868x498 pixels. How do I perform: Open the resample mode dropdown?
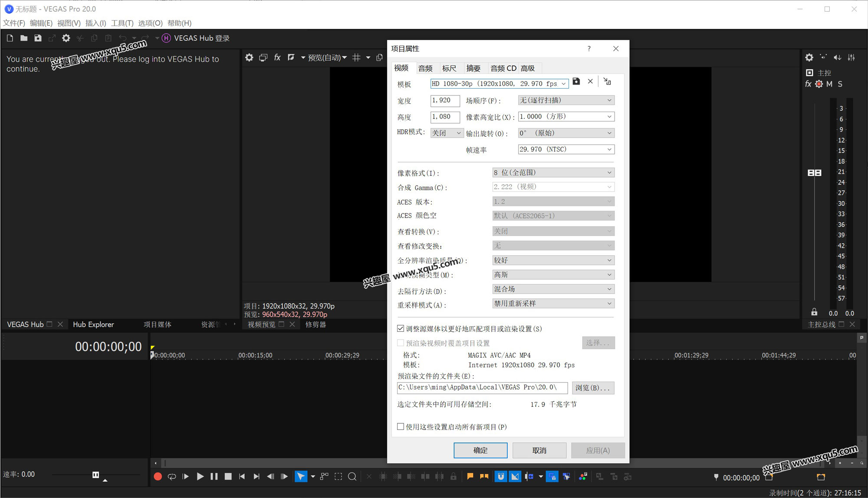coord(553,303)
